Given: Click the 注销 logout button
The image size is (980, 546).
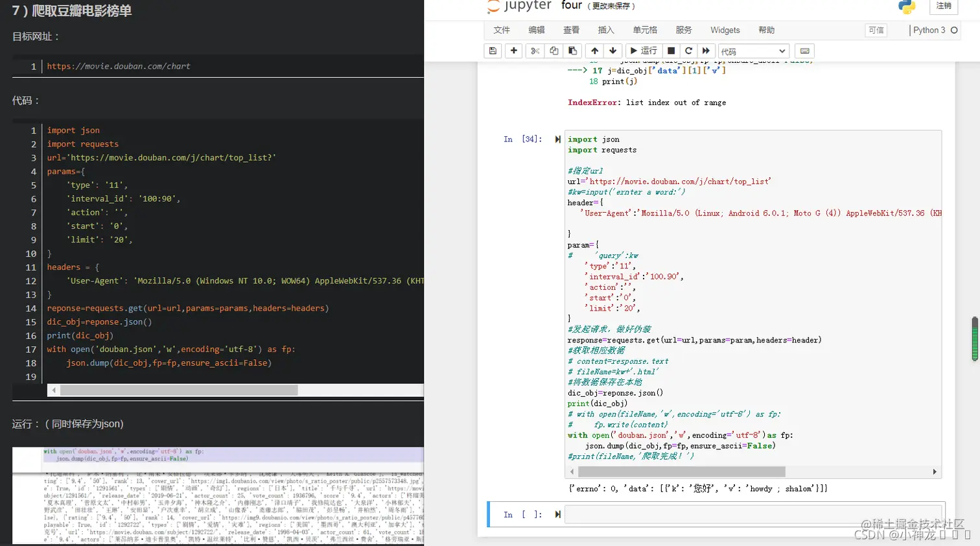Looking at the screenshot, I should point(944,6).
